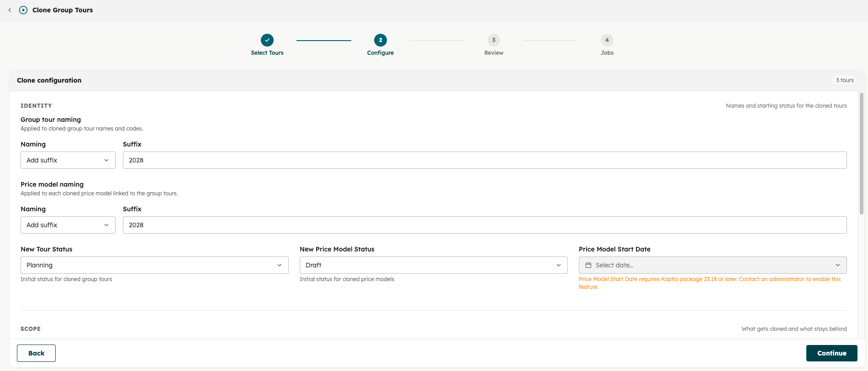The image size is (868, 371).
Task: Open the Price model Naming dropdown
Action: (68, 225)
